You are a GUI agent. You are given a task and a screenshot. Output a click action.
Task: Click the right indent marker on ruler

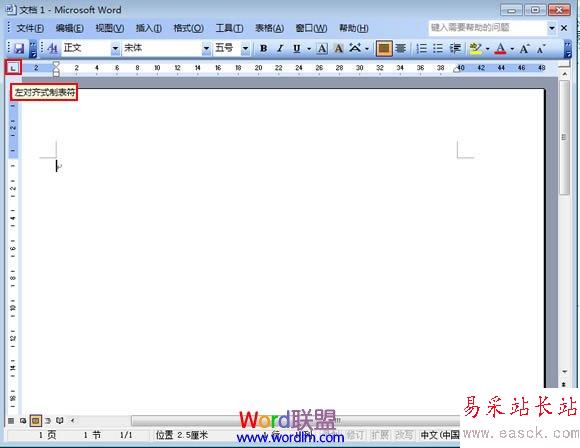point(457,69)
